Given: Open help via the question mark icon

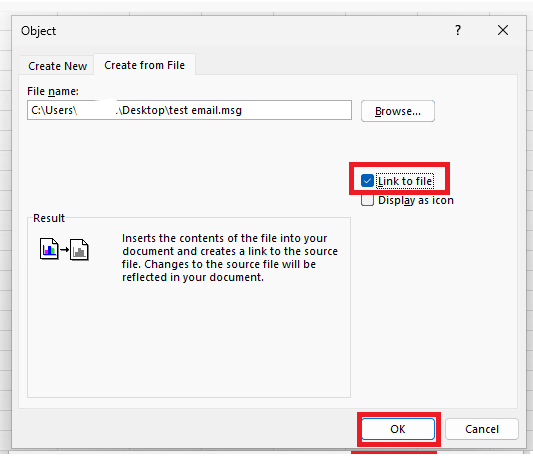Looking at the screenshot, I should click(458, 30).
